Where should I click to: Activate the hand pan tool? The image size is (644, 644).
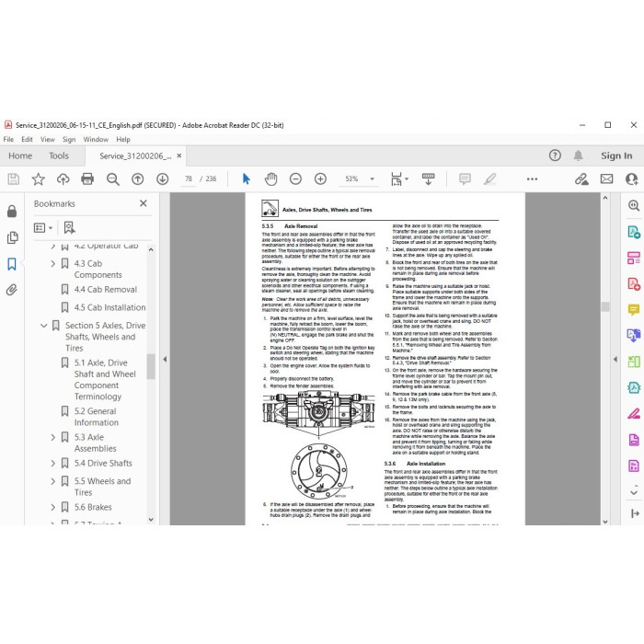(271, 179)
